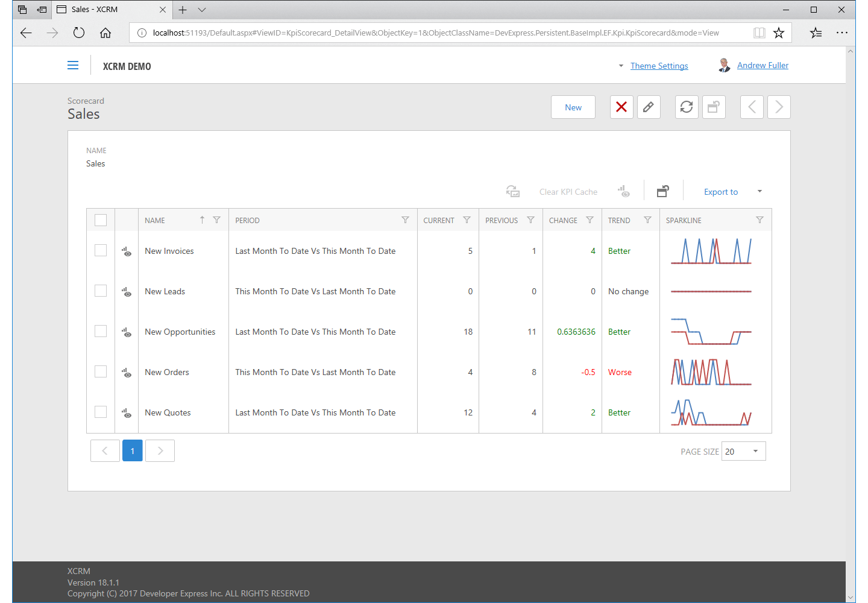Screen dimensions: 868x603
Task: Sort by the Name column header
Action: coord(155,221)
